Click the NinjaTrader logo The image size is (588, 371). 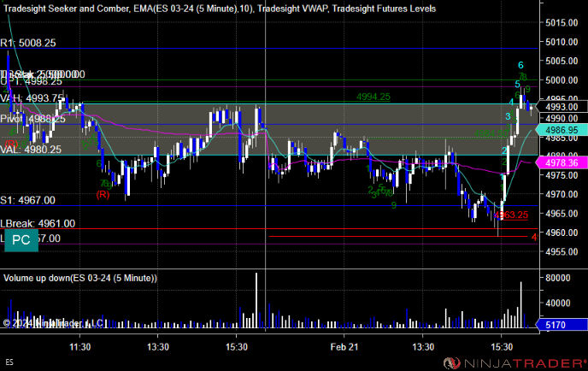pyautogui.click(x=515, y=363)
